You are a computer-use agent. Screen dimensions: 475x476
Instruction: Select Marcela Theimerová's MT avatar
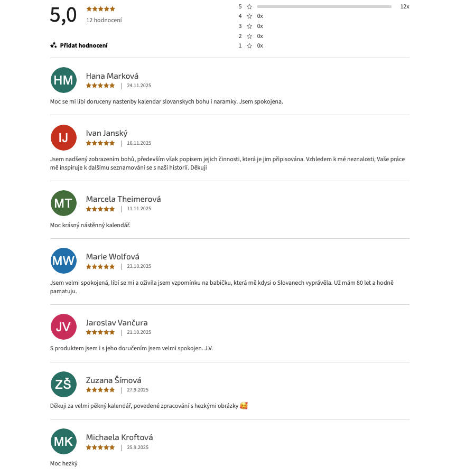coord(63,203)
